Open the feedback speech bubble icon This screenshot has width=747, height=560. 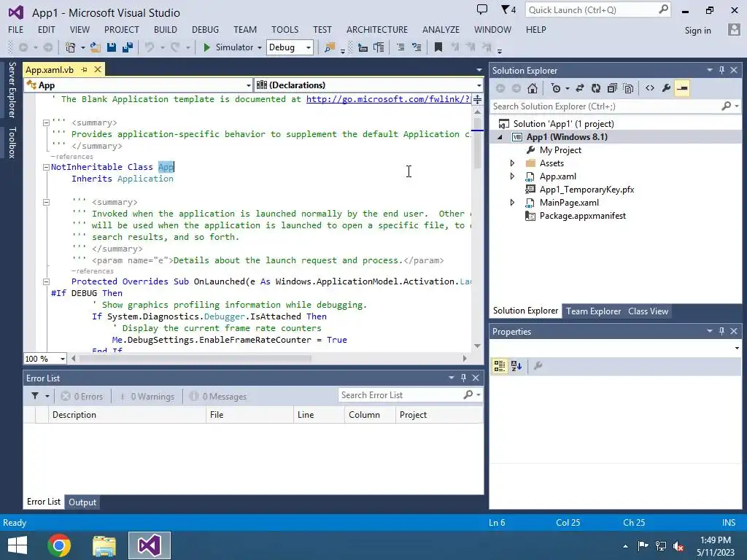(x=482, y=9)
